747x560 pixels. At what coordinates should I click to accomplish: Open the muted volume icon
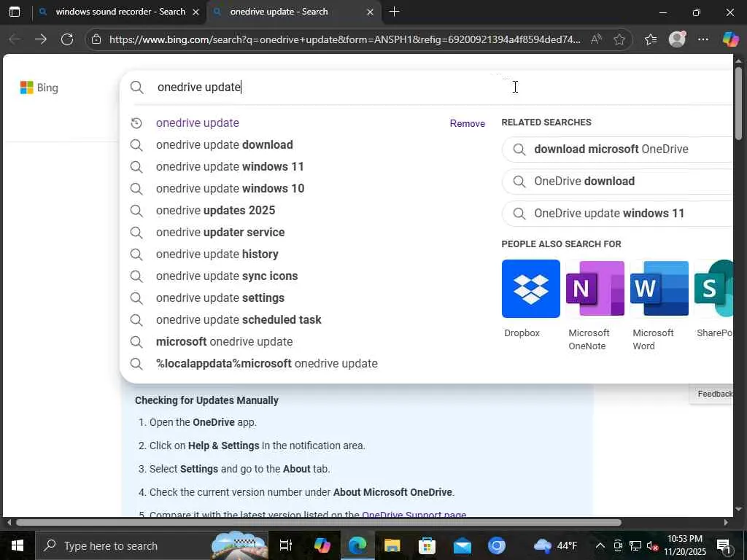[652, 545]
